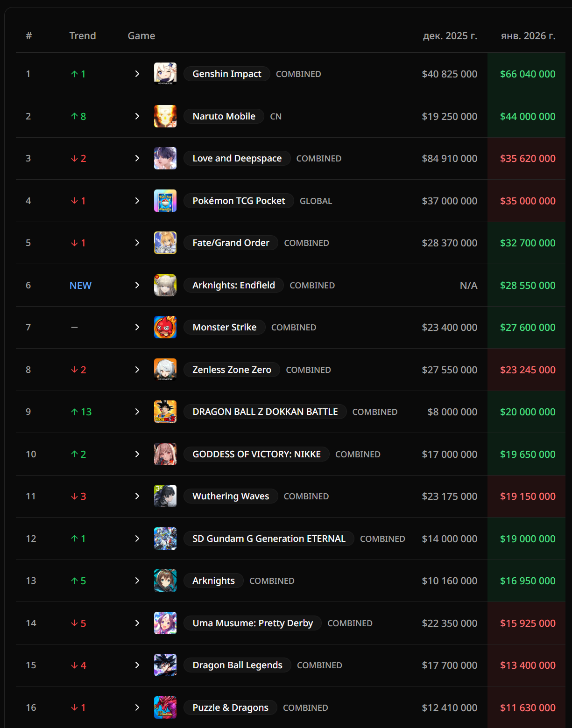Expand the Arknights row at rank 13
The width and height of the screenshot is (572, 728).
pyautogui.click(x=137, y=581)
